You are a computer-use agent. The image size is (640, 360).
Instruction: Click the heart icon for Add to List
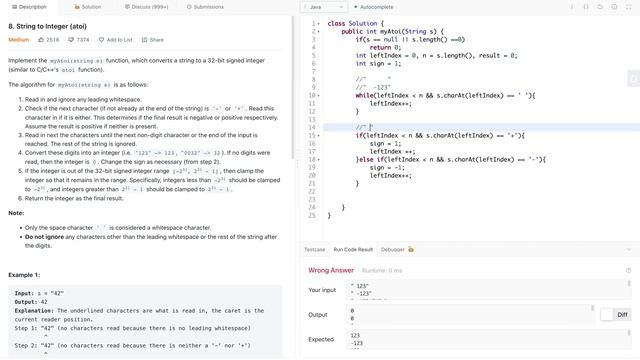tap(101, 40)
